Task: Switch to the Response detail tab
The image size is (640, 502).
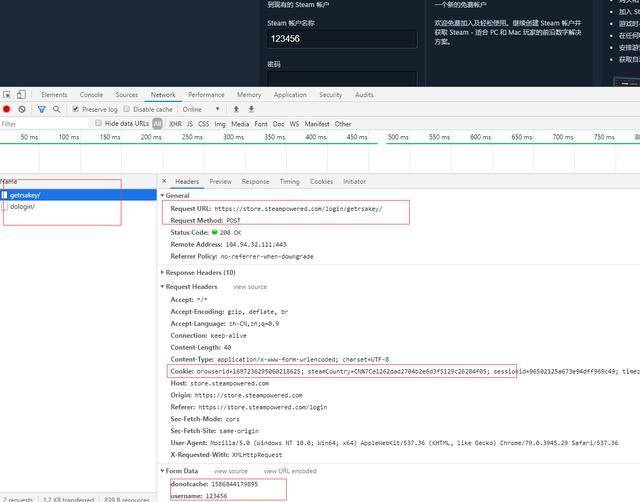Action: pos(256,181)
